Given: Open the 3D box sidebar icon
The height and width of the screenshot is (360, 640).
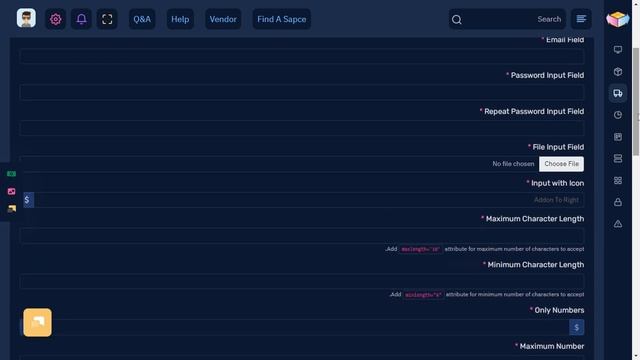Looking at the screenshot, I should pos(618,72).
